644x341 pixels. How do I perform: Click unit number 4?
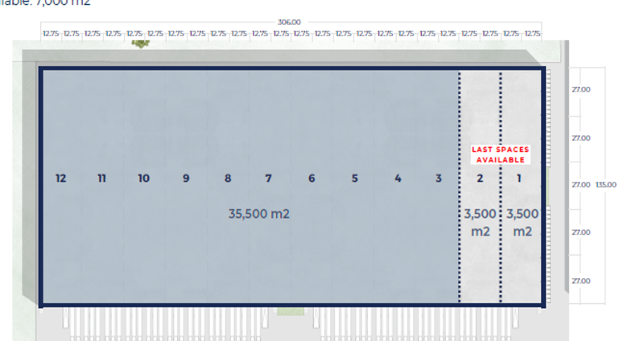[x=398, y=179]
